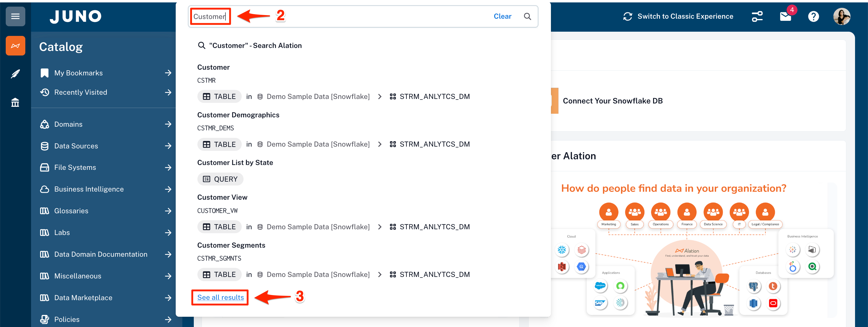868x327 pixels.
Task: Expand the Glossaries arrow
Action: point(168,211)
